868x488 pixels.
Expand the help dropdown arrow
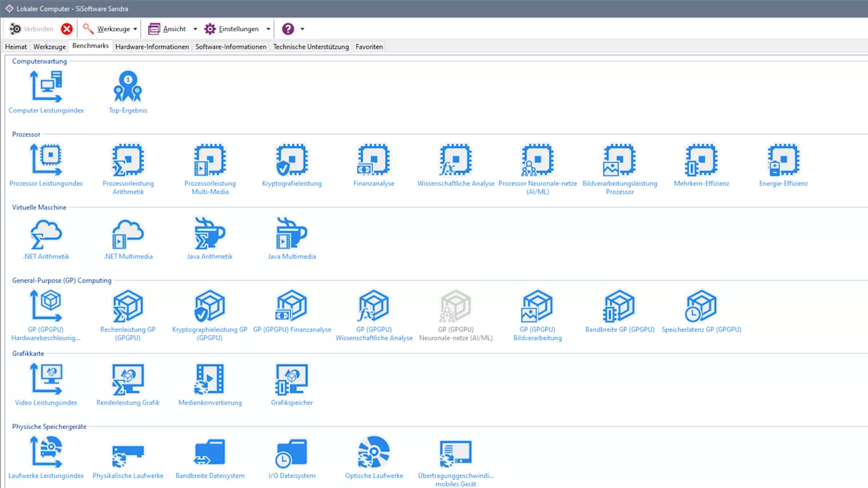tap(302, 29)
